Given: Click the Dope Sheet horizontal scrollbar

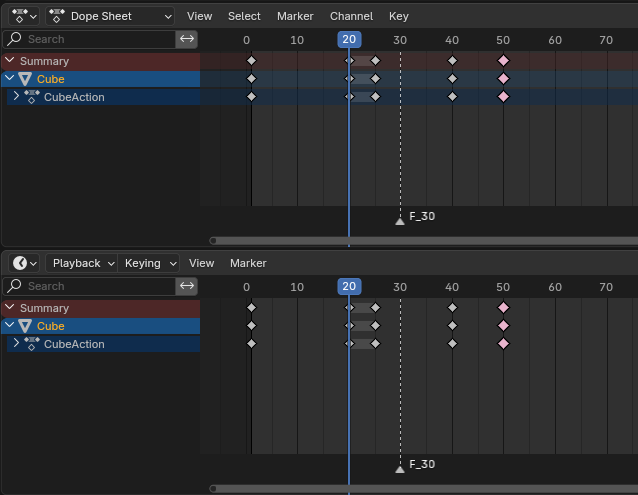Looking at the screenshot, I should coord(420,240).
